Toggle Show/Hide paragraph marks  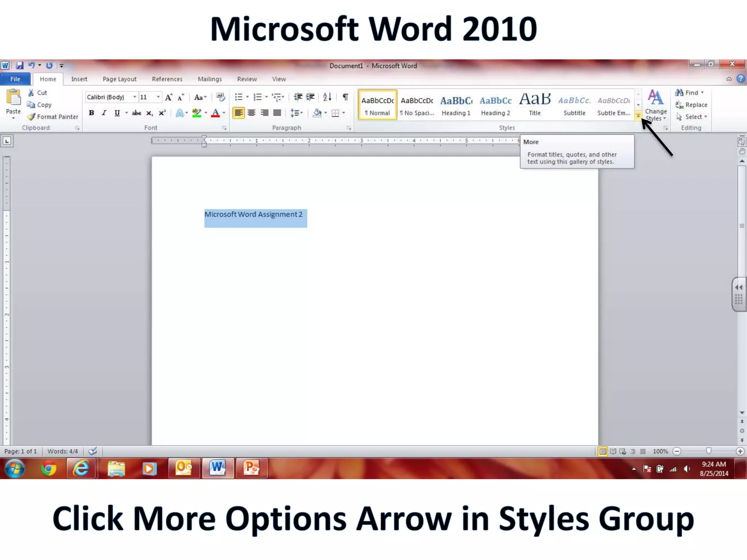click(345, 97)
